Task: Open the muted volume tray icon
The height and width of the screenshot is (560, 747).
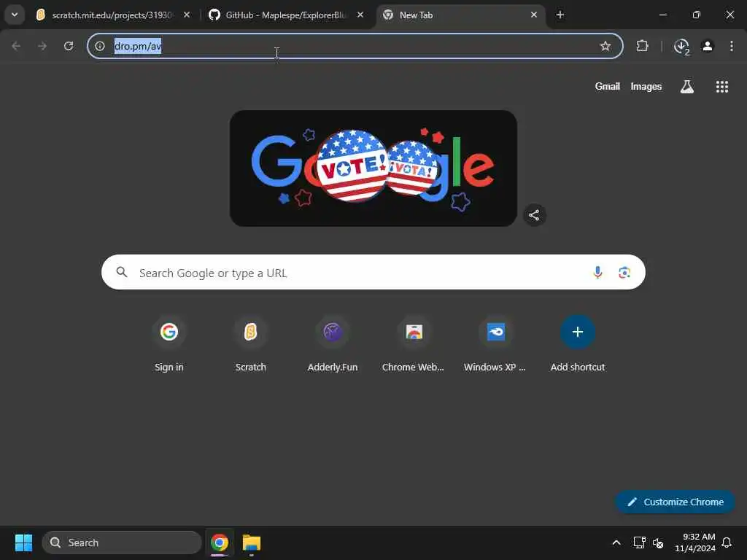Action: coord(658,542)
